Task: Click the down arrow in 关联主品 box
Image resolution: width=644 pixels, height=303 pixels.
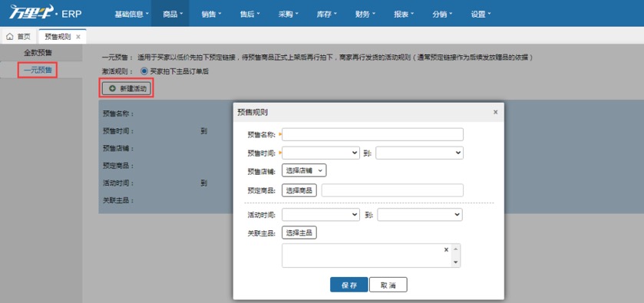Action: point(455,262)
